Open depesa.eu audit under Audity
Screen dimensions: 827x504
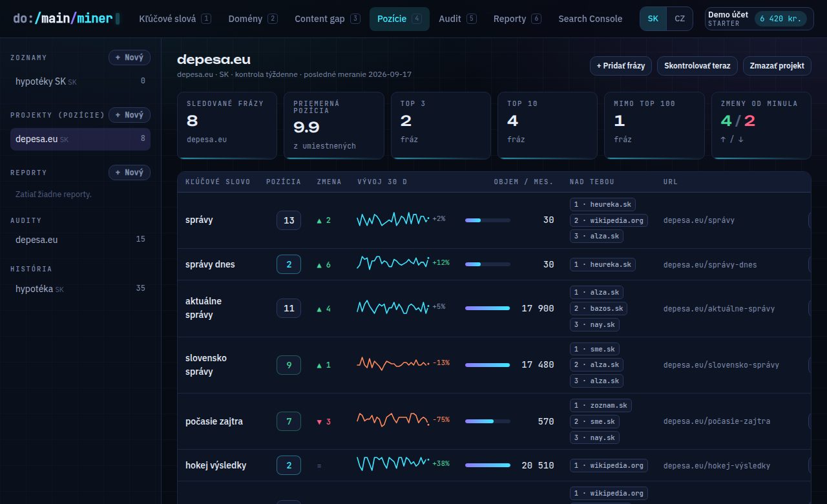tap(80, 240)
